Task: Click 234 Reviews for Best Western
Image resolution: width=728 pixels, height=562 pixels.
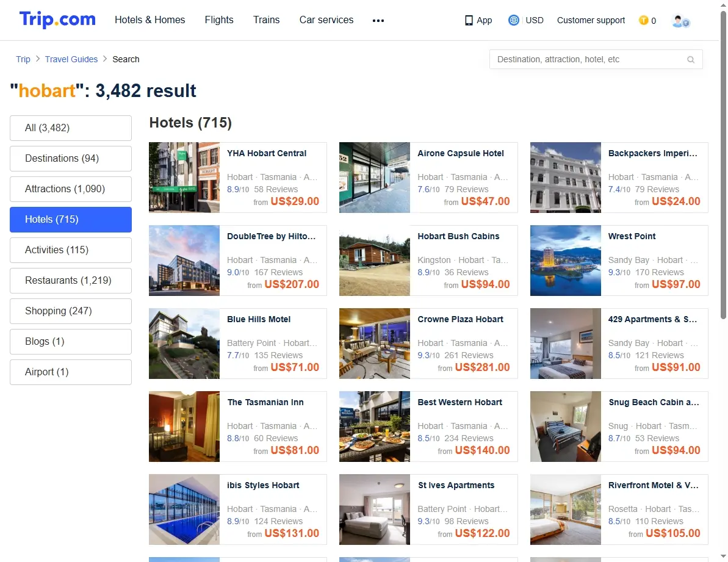Action: click(469, 439)
